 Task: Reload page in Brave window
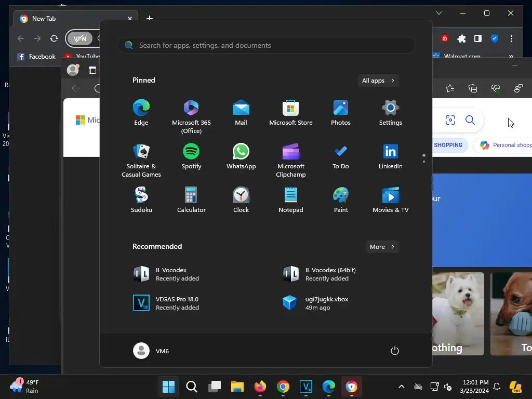point(54,38)
